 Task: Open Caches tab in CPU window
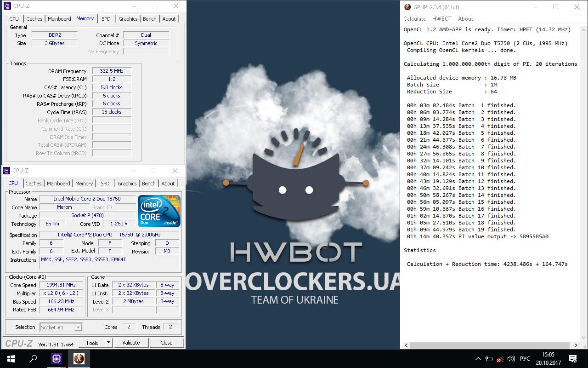34,184
